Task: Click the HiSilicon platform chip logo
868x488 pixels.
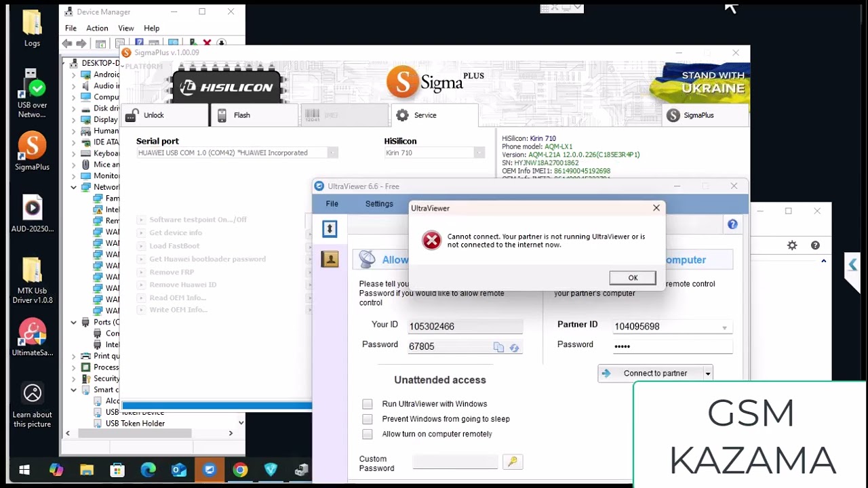Action: pos(227,86)
